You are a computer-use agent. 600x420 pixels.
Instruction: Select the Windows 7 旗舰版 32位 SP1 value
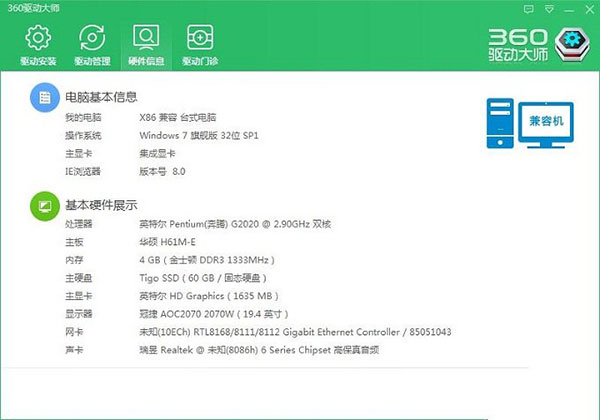(199, 135)
